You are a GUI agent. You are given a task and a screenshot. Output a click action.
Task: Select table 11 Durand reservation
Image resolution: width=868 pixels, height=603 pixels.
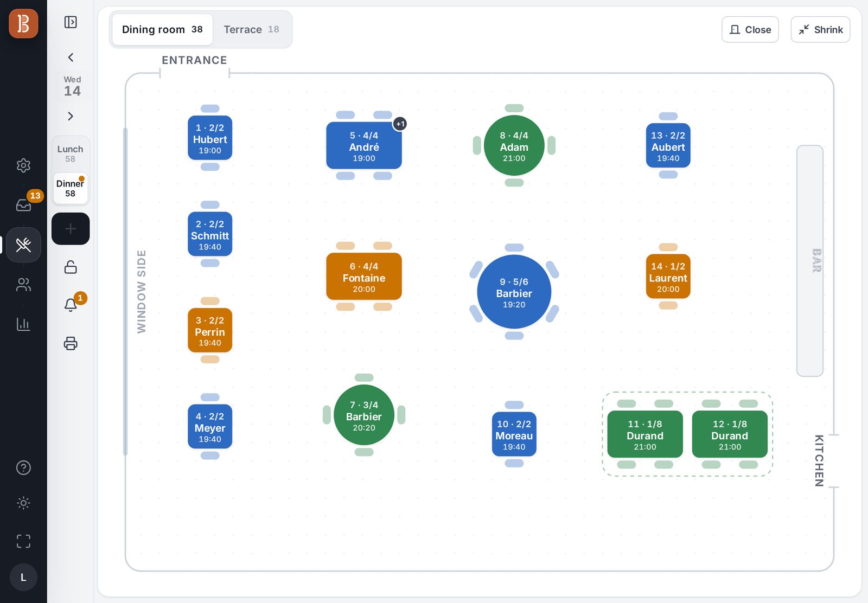(645, 434)
